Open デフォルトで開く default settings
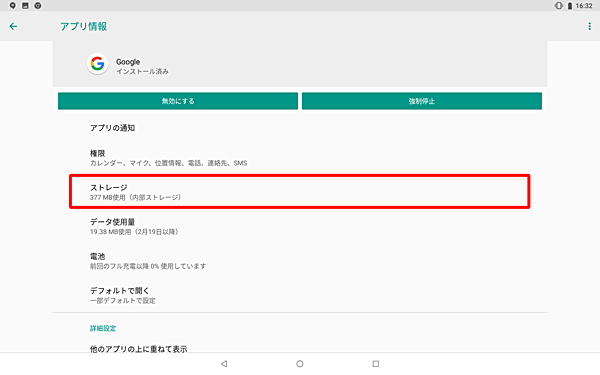Image resolution: width=600 pixels, height=375 pixels. pyautogui.click(x=300, y=295)
